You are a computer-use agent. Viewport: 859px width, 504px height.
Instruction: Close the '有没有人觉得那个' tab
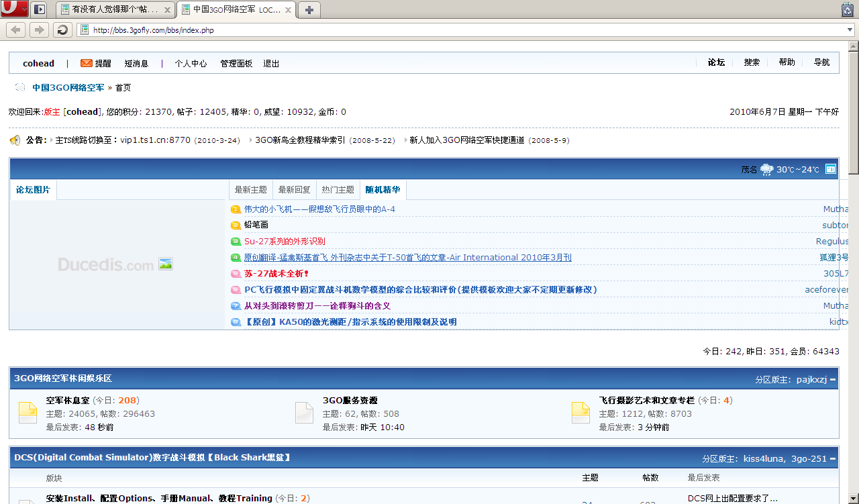(167, 10)
